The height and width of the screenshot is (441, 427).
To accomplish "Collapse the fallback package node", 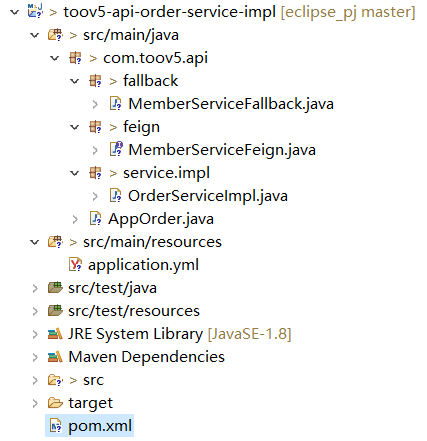I will (x=75, y=81).
